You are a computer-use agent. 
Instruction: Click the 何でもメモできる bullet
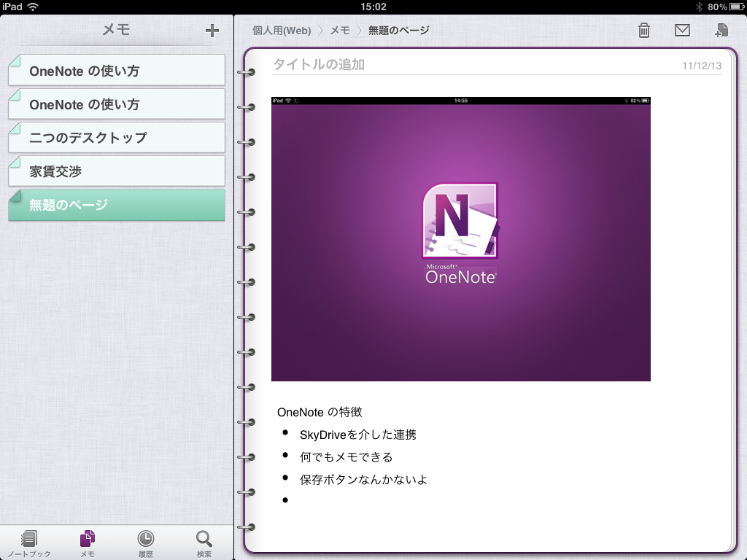click(x=346, y=456)
